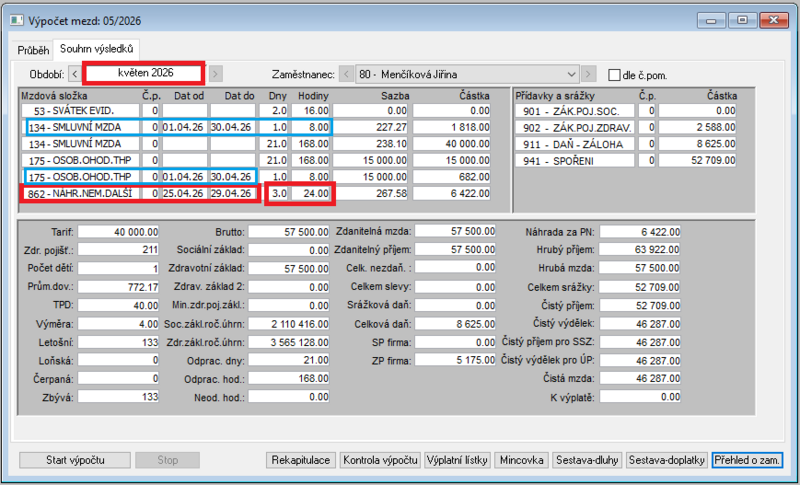Select row 53 - SVÁTEK EVID.
The height and width of the screenshot is (485, 800).
[x=256, y=111]
